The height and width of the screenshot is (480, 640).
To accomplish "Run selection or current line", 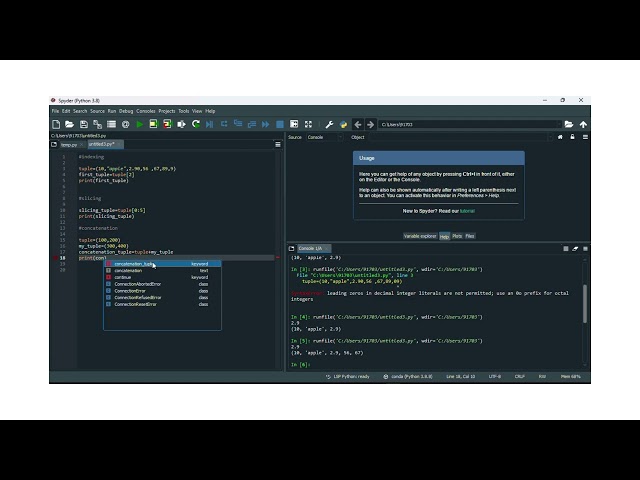I will tap(182, 124).
